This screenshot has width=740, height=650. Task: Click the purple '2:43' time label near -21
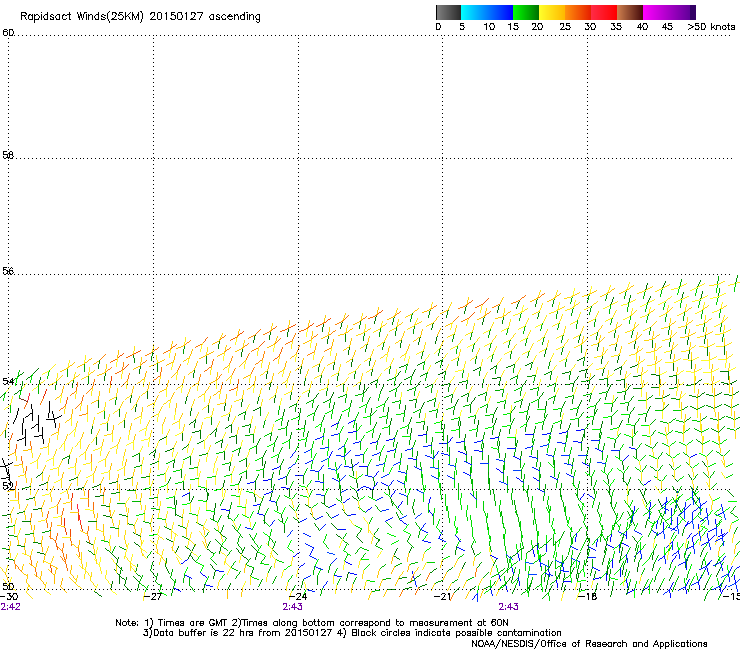[508, 607]
